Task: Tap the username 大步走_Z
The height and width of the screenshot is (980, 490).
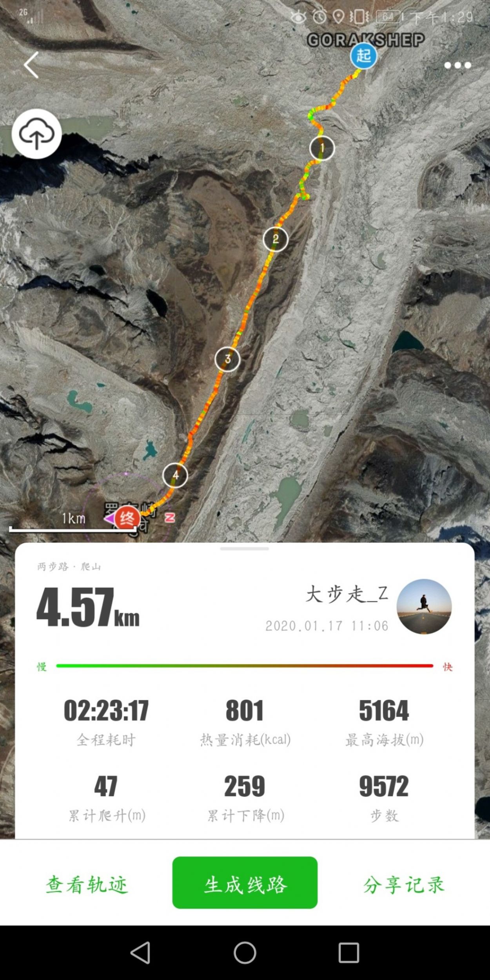Action: coord(347,594)
